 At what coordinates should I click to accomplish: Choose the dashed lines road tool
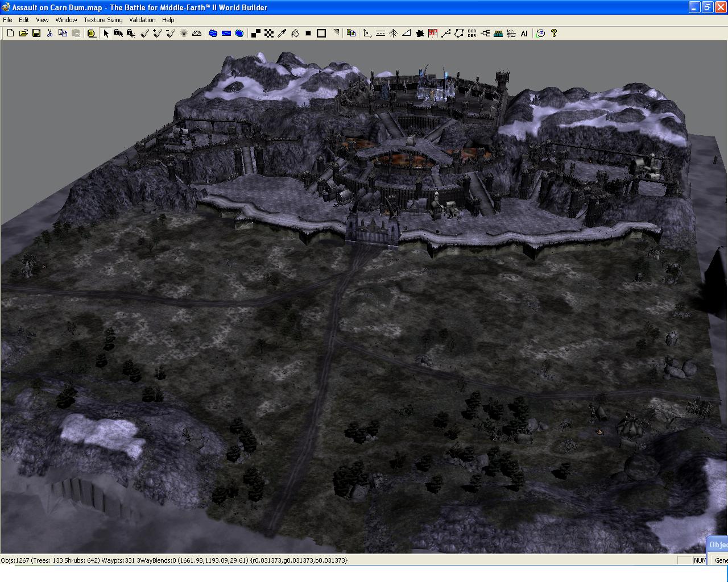(380, 34)
